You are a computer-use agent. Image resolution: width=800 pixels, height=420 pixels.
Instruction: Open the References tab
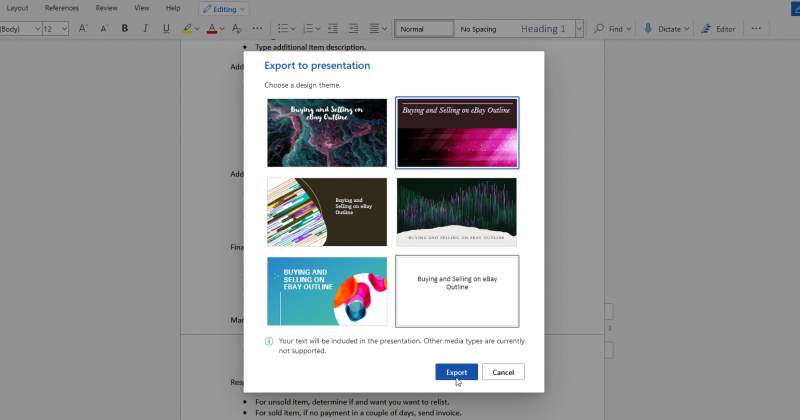coord(62,8)
